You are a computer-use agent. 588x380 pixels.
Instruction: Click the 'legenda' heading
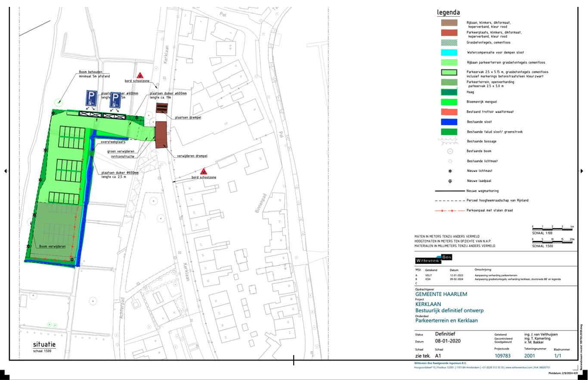click(x=448, y=12)
